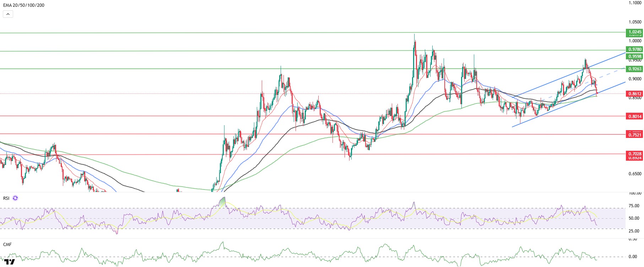Click the RSI refresh cycle icon
Viewport: 644px width, 267px height.
15,198
